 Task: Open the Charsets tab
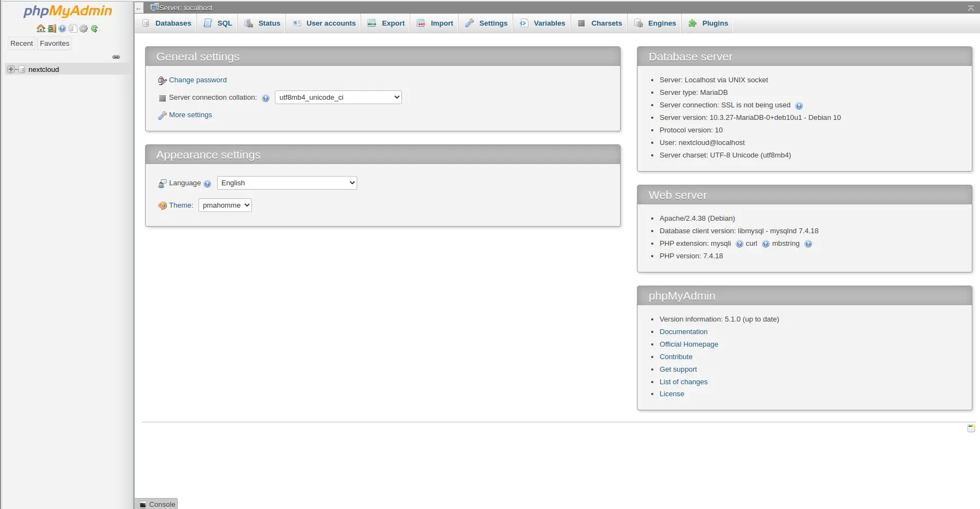599,23
